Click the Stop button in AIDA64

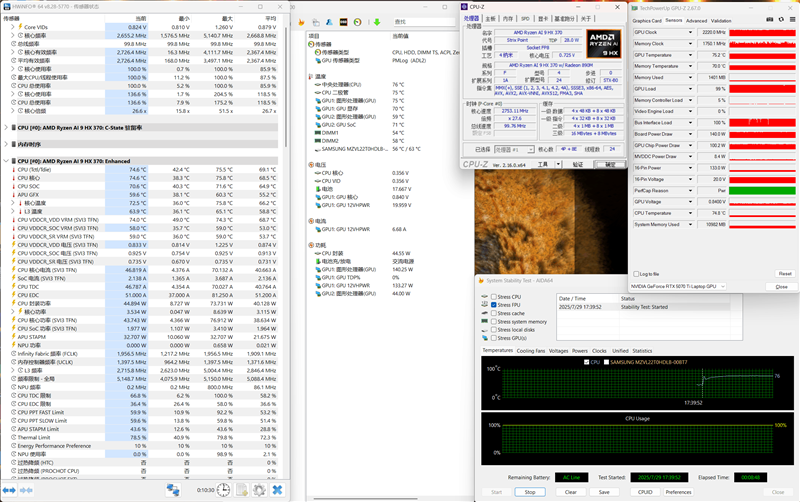pyautogui.click(x=530, y=492)
